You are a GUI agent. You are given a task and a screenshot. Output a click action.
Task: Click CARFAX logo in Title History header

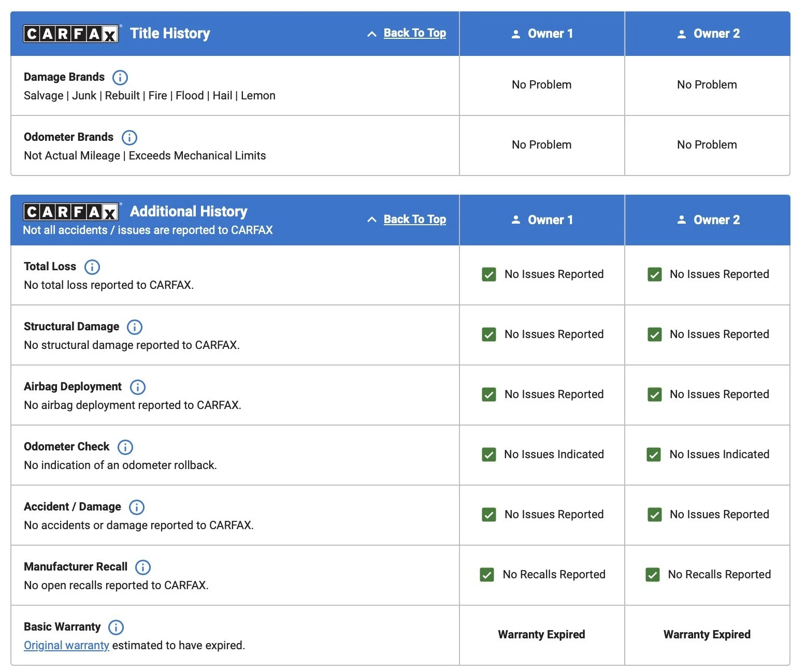pyautogui.click(x=71, y=34)
